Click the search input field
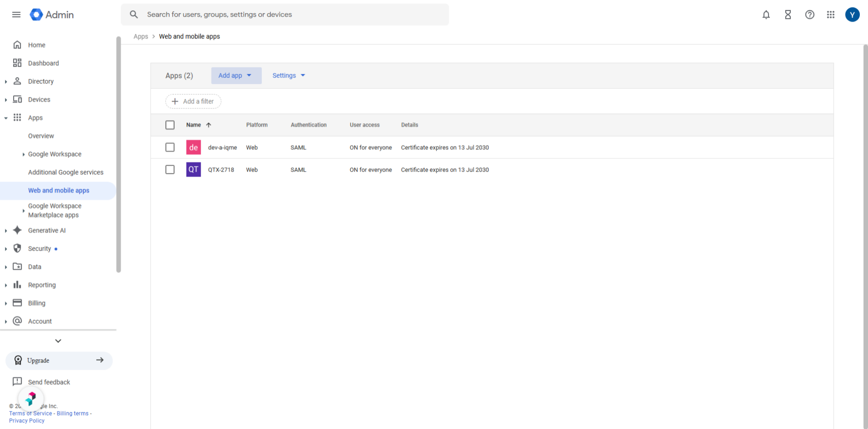This screenshot has width=868, height=429. (285, 14)
